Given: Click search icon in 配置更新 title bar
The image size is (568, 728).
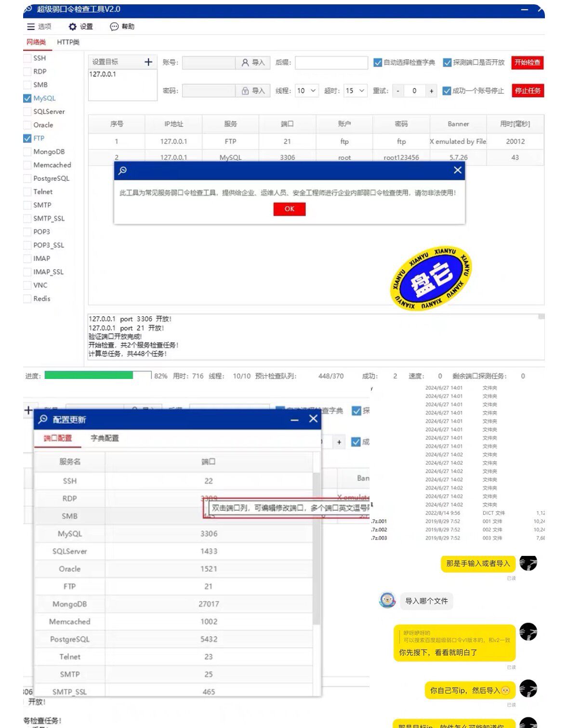Looking at the screenshot, I should pos(43,419).
